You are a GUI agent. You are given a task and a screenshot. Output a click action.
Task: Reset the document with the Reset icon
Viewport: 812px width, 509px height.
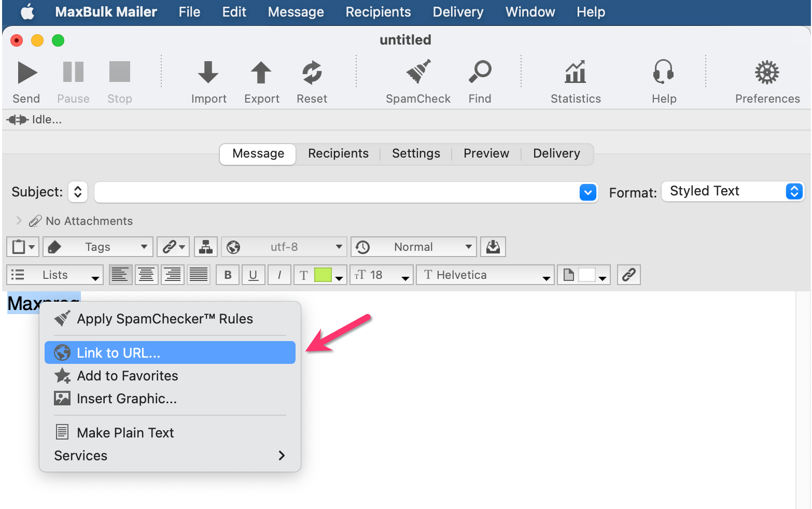click(312, 73)
